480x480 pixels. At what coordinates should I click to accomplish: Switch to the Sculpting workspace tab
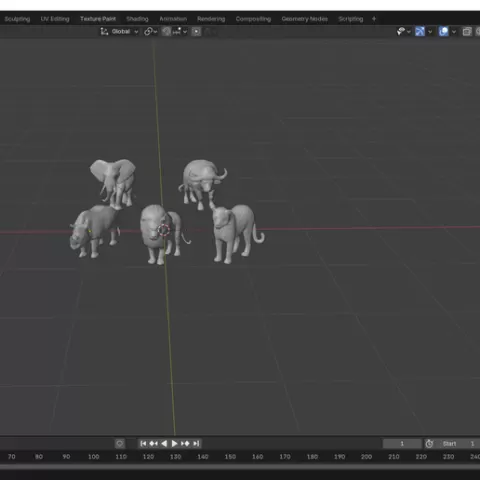tap(17, 19)
